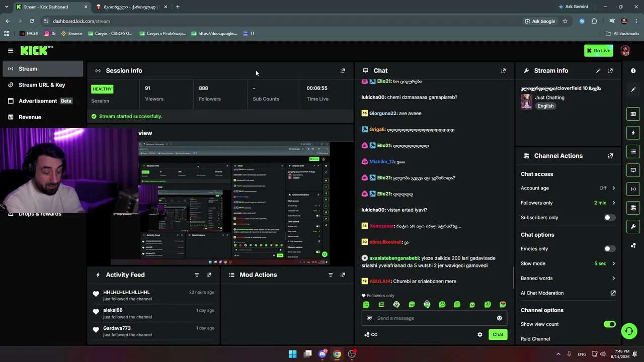Image resolution: width=644 pixels, height=362 pixels.
Task: Click the Send a message input field
Action: (x=434, y=318)
